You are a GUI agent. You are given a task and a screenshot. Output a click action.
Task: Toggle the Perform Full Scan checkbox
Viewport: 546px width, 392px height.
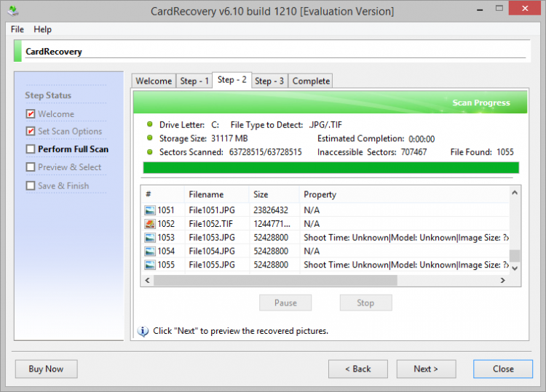click(x=31, y=149)
